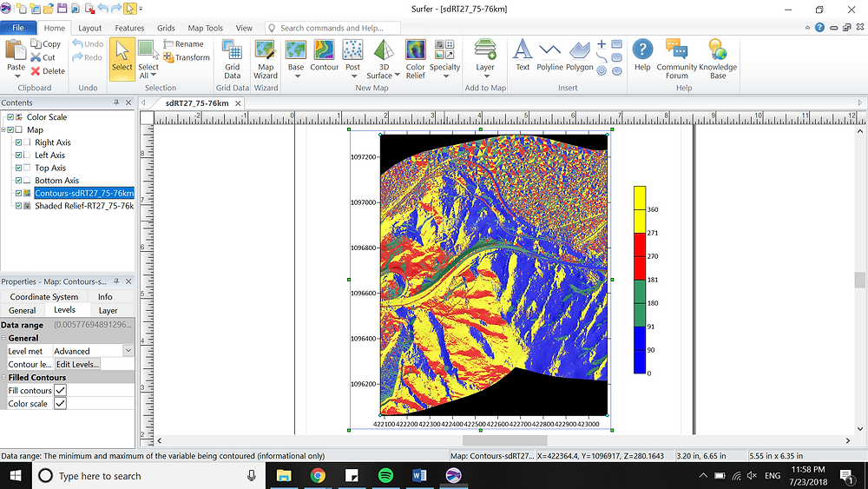
Task: Insert a Text object
Action: [523, 56]
